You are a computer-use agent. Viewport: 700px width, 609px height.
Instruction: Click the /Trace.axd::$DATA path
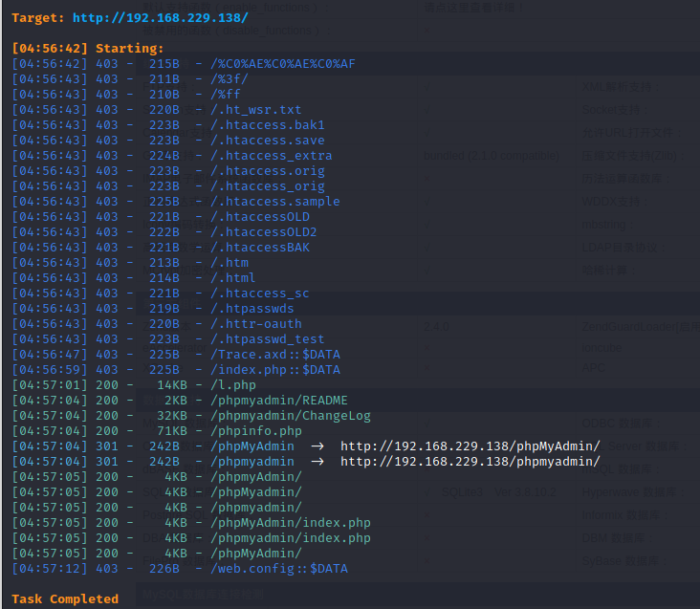click(x=275, y=355)
